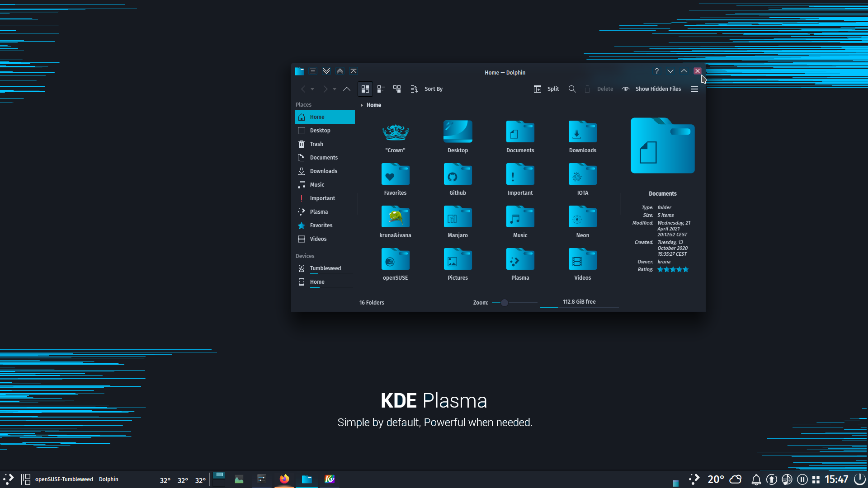868x488 pixels.
Task: Switch to Compact view mode
Action: [x=381, y=89]
